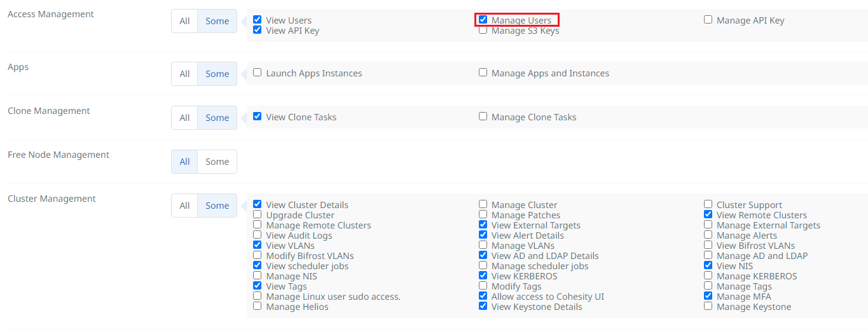Click the Free Node Management label
Viewport: 868px width, 329px height.
coord(59,155)
